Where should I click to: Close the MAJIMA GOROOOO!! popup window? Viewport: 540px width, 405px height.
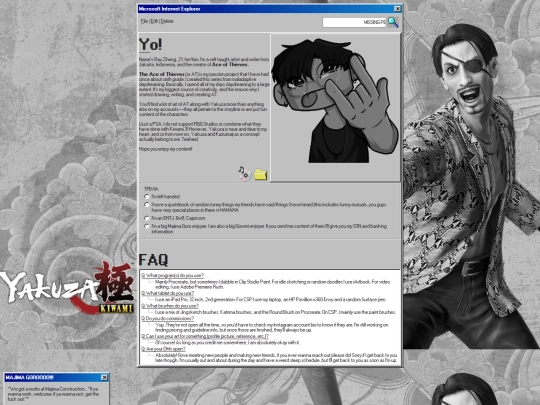[104, 377]
